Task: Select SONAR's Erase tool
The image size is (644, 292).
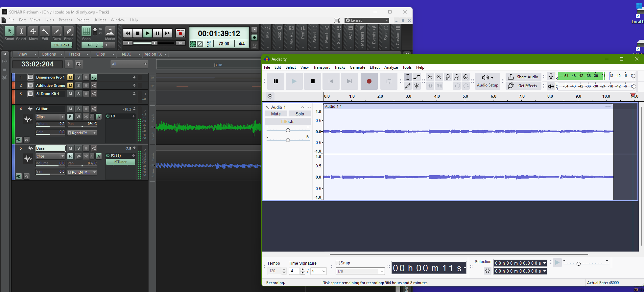Action: 69,32
